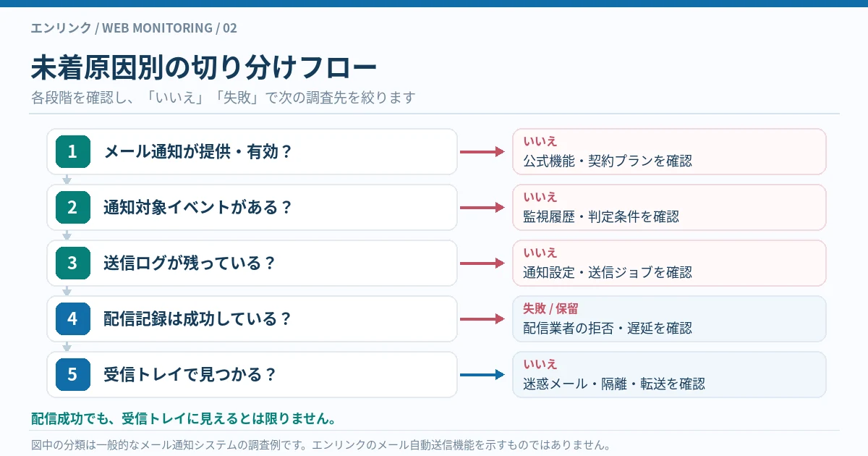Open the 配信業者の拒否・遅延を確認 result box

pos(670,318)
